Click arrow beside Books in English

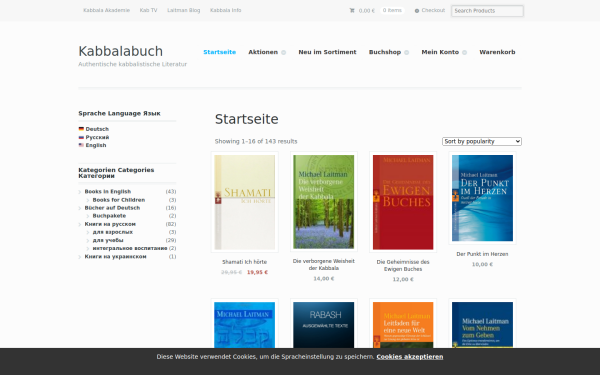click(80, 192)
